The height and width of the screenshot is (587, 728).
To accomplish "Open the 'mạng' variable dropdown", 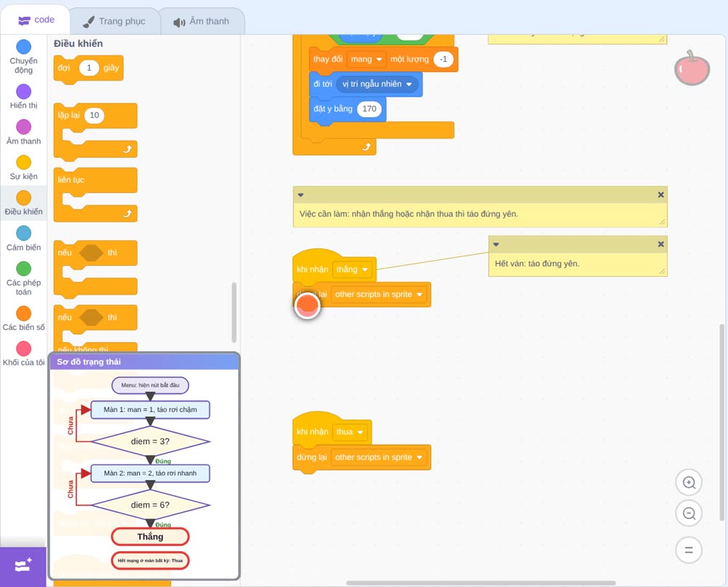I will point(366,60).
